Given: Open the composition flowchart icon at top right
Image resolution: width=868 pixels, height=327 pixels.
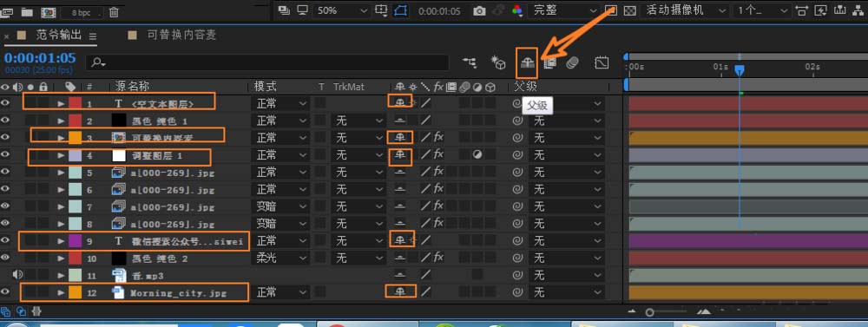Looking at the screenshot, I should pyautogui.click(x=858, y=10).
